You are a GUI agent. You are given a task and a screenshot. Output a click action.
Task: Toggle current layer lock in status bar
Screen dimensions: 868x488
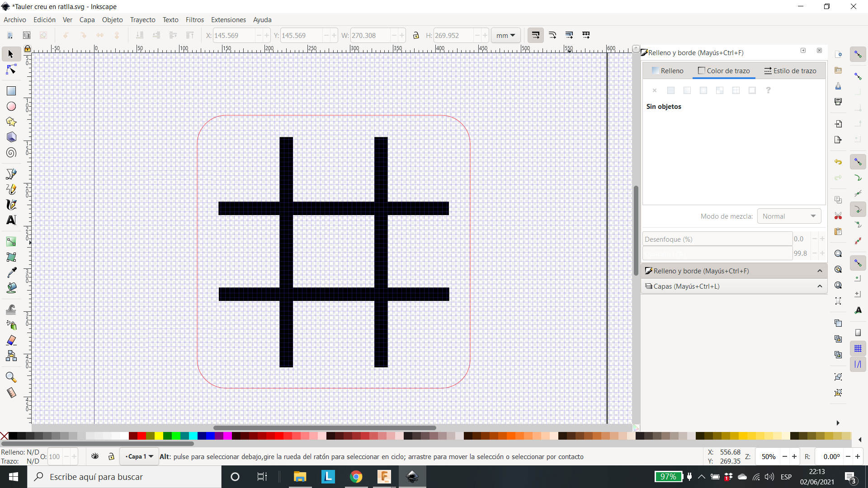(x=111, y=456)
